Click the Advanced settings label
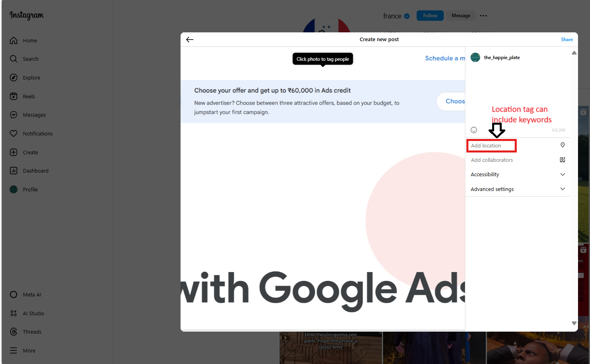This screenshot has height=364, width=590. 492,189
